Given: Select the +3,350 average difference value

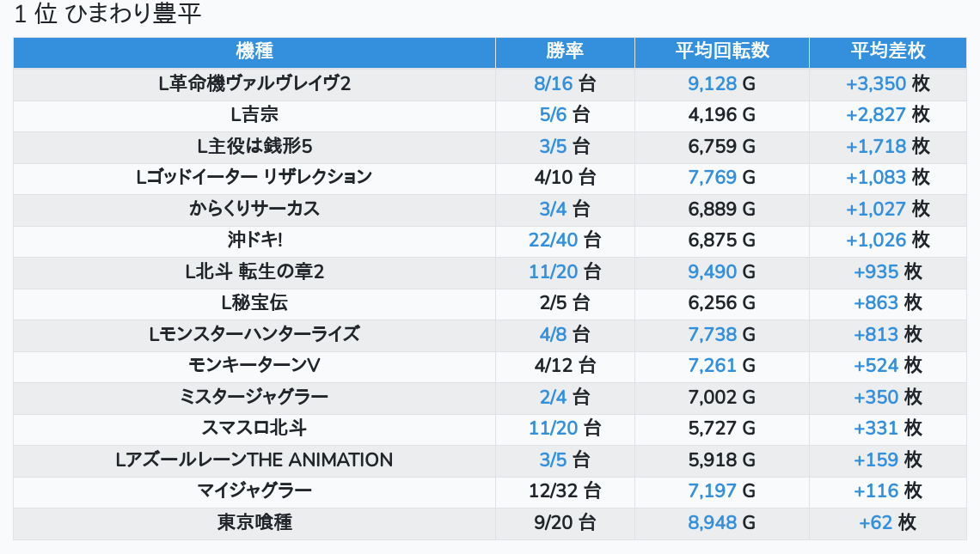Looking at the screenshot, I should click(875, 83).
